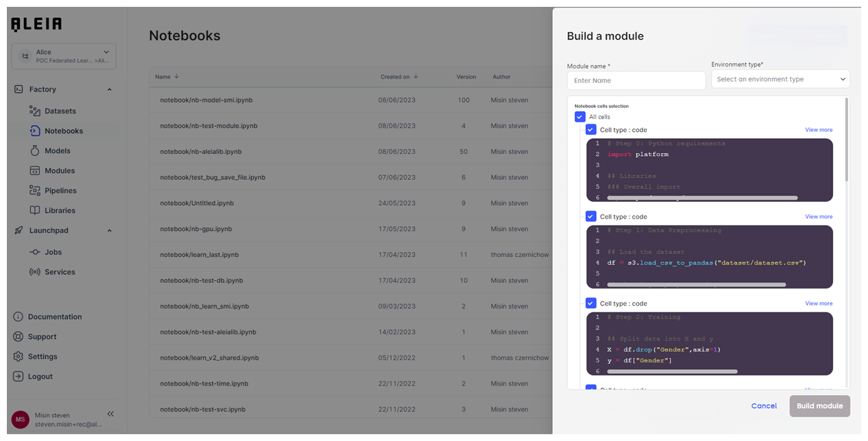Click the Build module button
Image resolution: width=868 pixels, height=441 pixels.
819,405
